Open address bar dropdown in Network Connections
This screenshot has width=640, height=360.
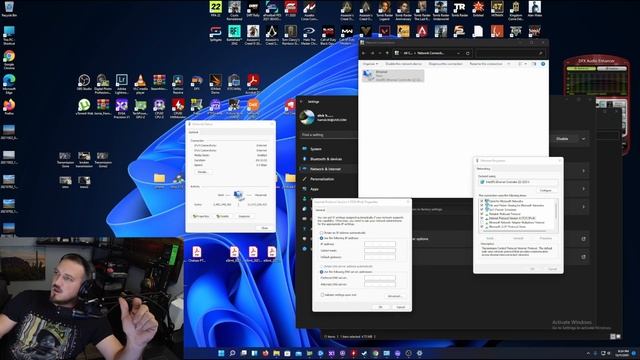pyautogui.click(x=459, y=53)
